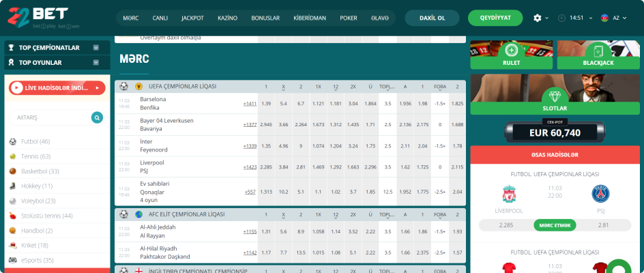The image size is (644, 273).
Task: Select Stolüstü tennis (44) paddle icon
Action: (13, 216)
